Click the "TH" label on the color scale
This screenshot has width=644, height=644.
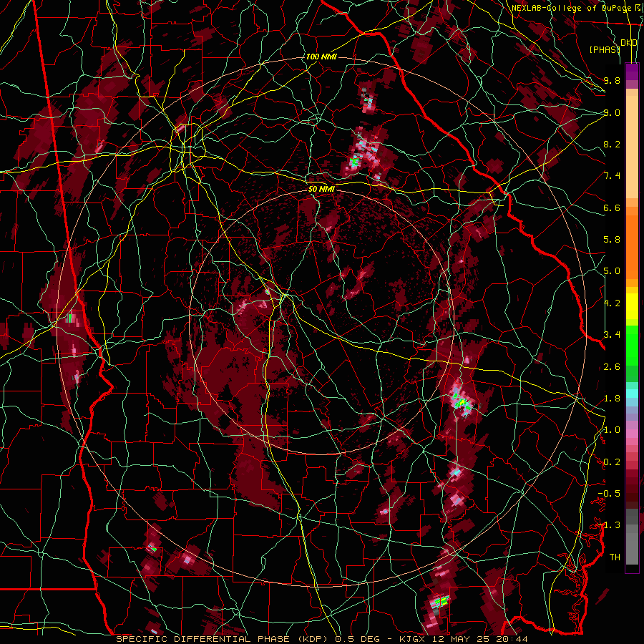615,557
